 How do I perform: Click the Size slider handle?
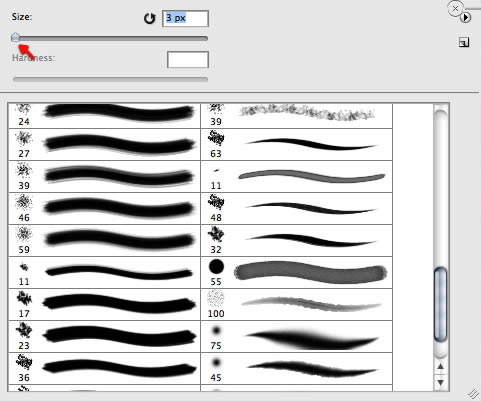[x=15, y=37]
